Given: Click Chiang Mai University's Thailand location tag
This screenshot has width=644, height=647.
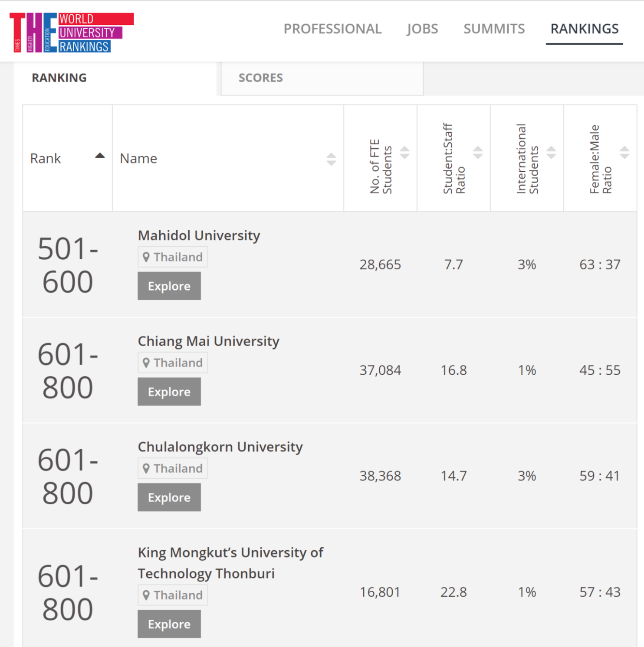Looking at the screenshot, I should click(173, 363).
